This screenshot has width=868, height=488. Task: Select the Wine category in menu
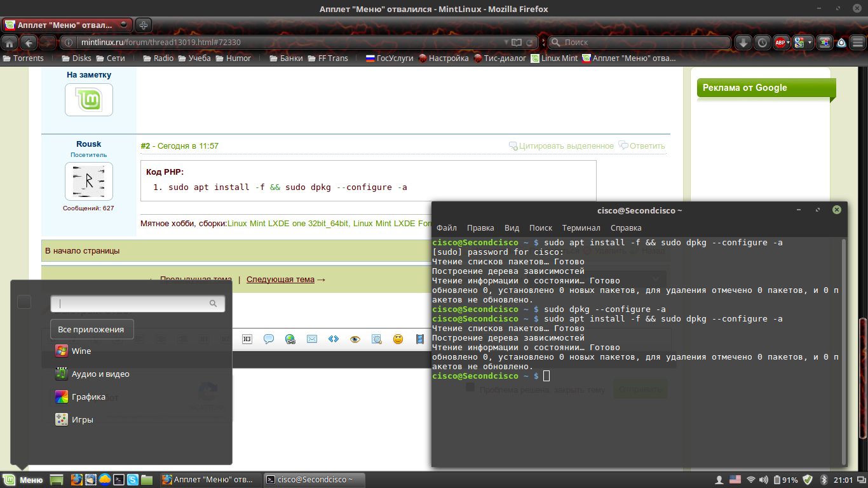coord(81,351)
